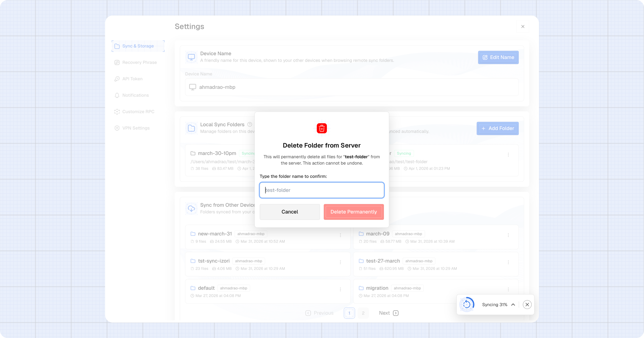Screen dimensions: 644x338
Task: Click the Next page button
Action: click(x=389, y=313)
